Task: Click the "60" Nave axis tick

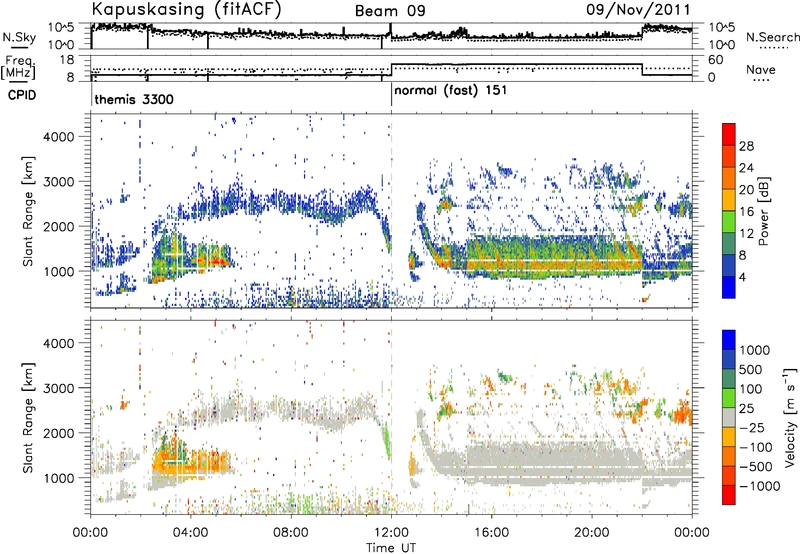Action: (x=716, y=60)
